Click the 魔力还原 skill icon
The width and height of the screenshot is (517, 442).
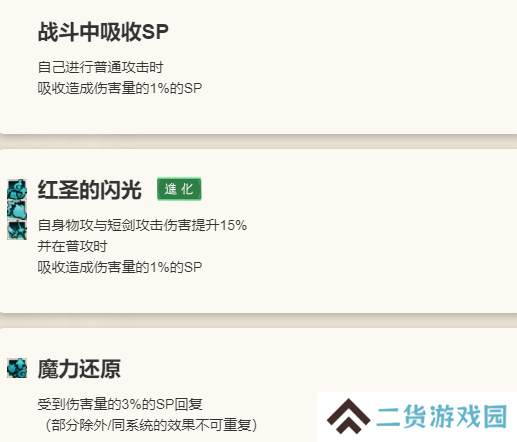pos(17,368)
